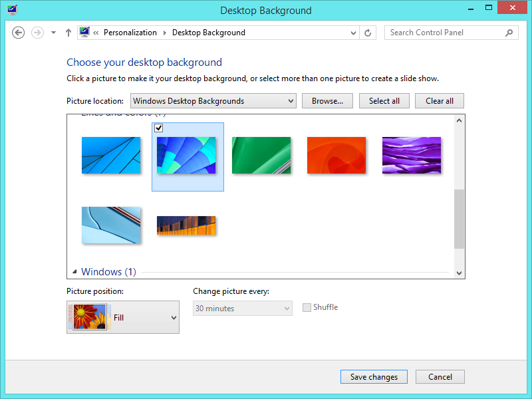The width and height of the screenshot is (532, 399).
Task: Click the Back navigation arrow
Action: [x=19, y=33]
